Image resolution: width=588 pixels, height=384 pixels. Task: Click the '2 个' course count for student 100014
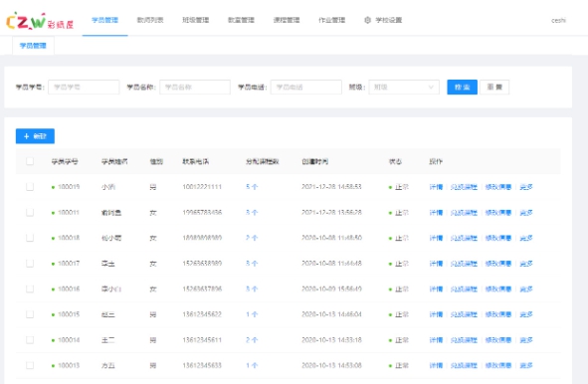(x=252, y=340)
